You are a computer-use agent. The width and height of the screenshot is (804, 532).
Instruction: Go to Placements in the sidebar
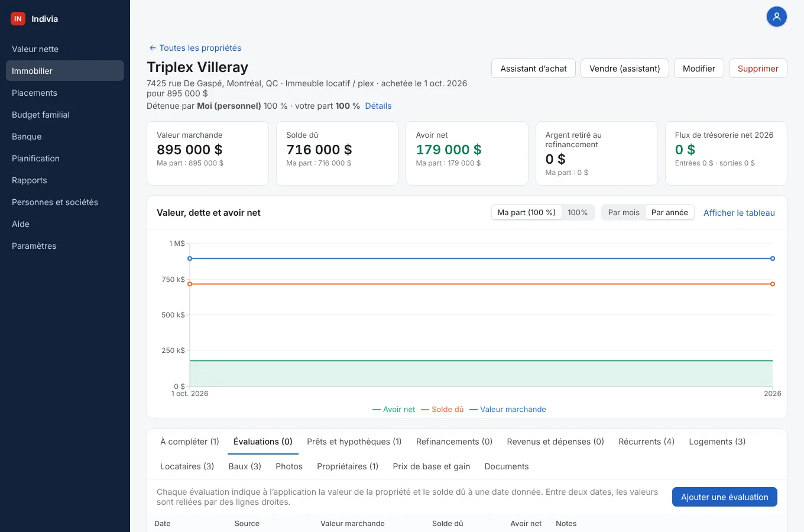pos(65,93)
